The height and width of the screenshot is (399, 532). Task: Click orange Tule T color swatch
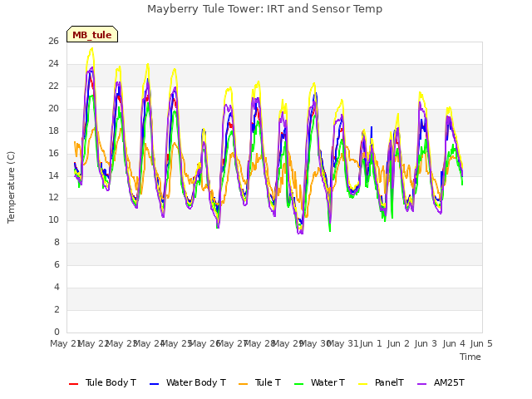click(x=244, y=384)
